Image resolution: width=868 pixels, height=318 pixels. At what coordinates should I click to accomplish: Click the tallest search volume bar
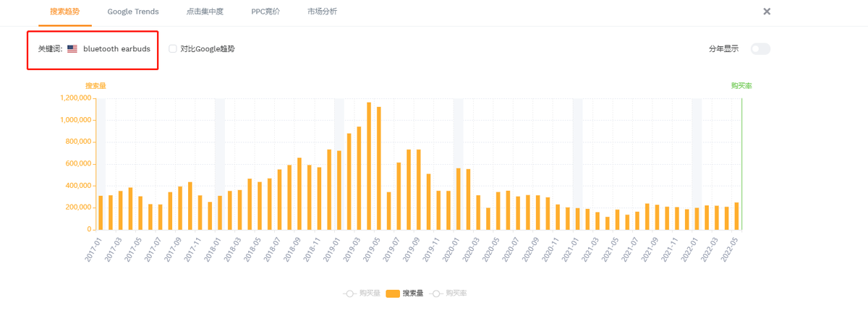click(x=369, y=166)
